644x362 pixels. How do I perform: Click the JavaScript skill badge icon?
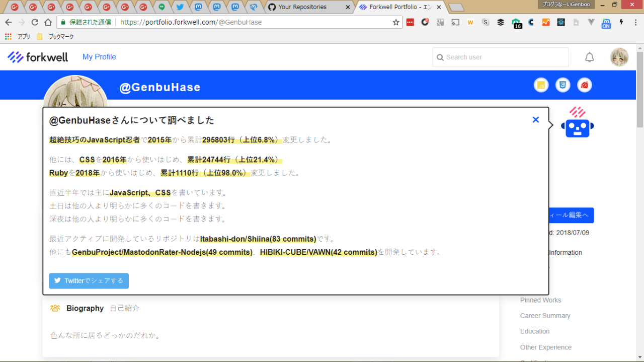(541, 85)
